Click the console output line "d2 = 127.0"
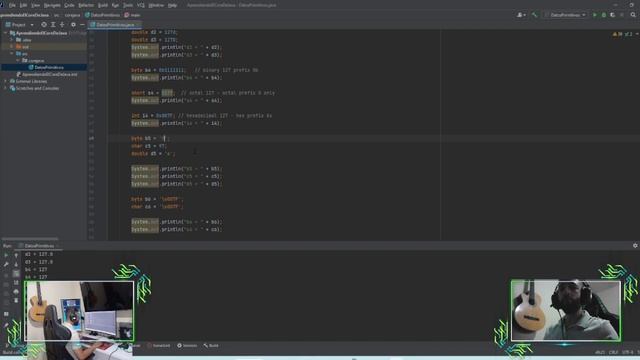The height and width of the screenshot is (360, 640). tap(39, 254)
